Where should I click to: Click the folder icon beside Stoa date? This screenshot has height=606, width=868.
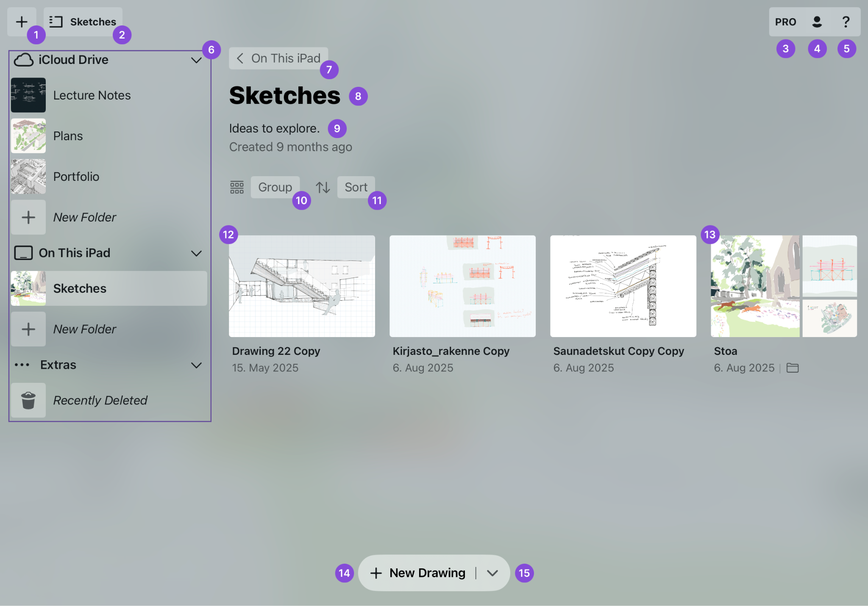pyautogui.click(x=793, y=368)
